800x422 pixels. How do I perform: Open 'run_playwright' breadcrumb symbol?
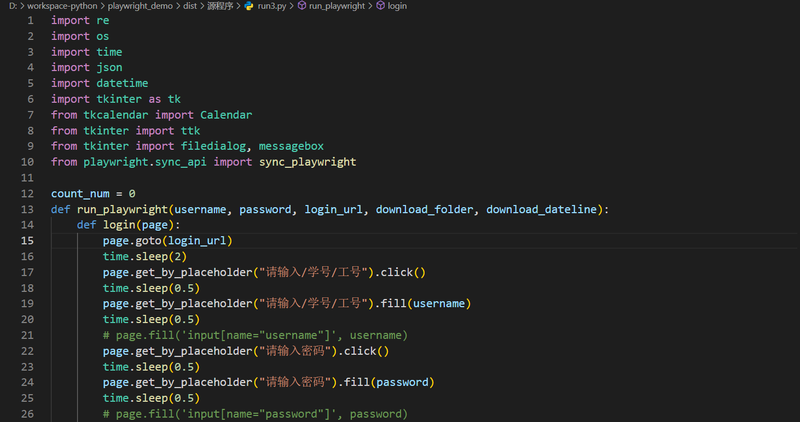(337, 6)
